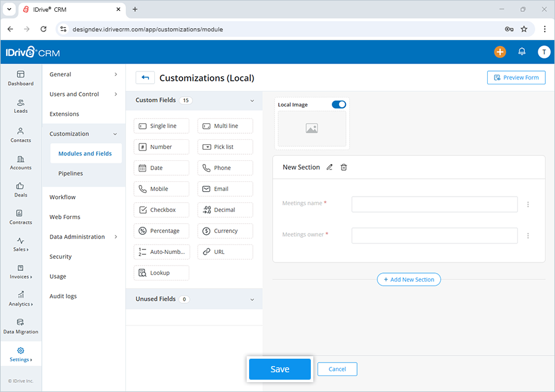Delete New Section using the trash icon
555x392 pixels.
343,167
